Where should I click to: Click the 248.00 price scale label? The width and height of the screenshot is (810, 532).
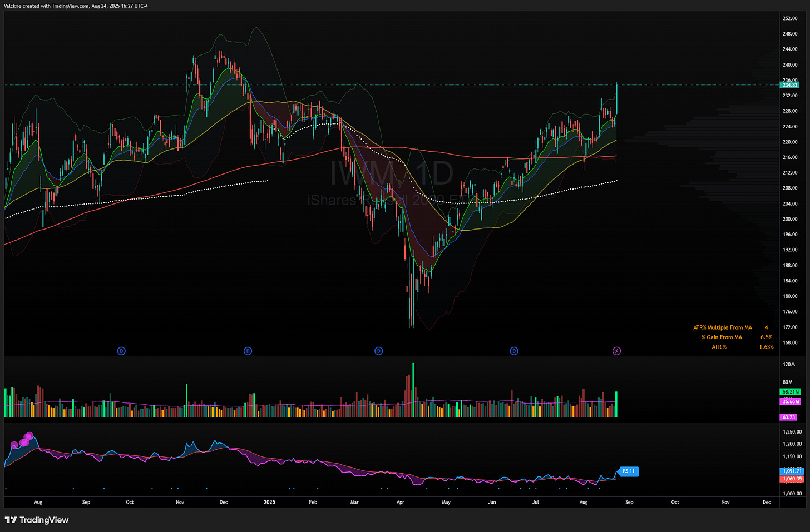click(790, 34)
